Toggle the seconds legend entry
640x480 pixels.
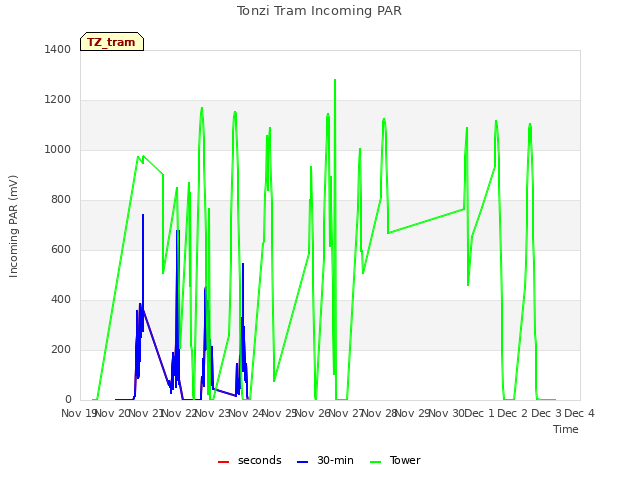point(250,460)
